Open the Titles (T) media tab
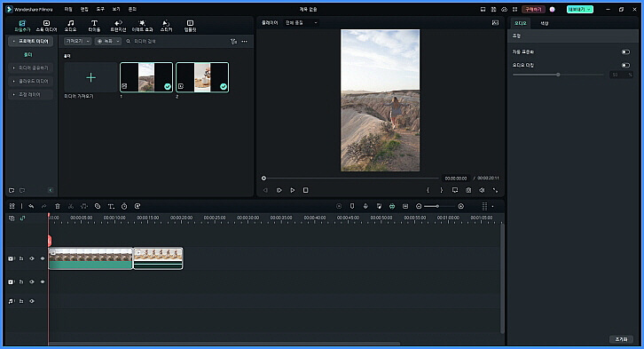The height and width of the screenshot is (349, 644). coord(94,26)
